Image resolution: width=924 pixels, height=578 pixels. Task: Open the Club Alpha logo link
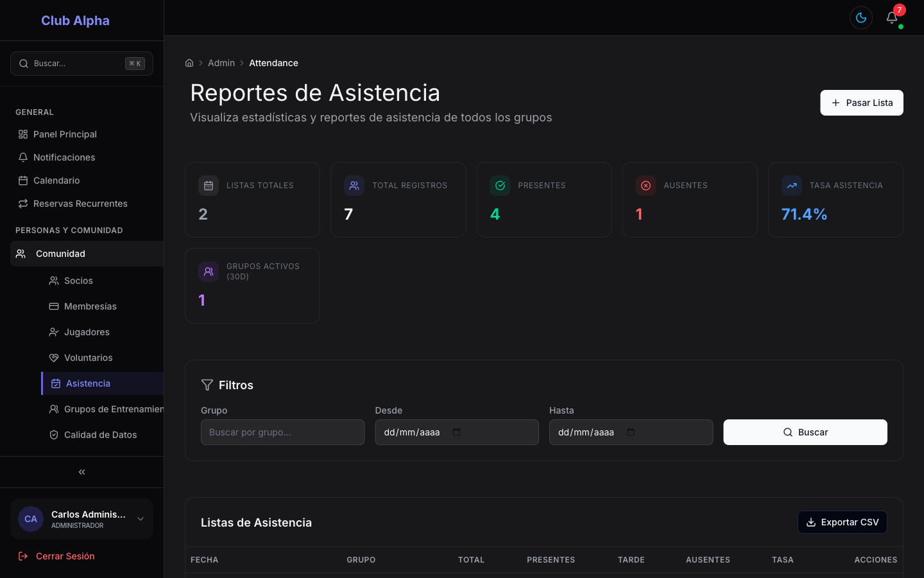(x=75, y=21)
